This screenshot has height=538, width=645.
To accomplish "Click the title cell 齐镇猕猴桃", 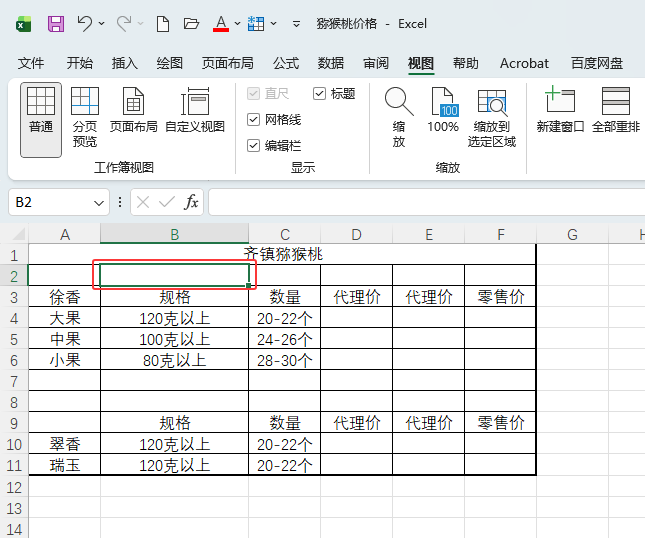I will point(282,254).
